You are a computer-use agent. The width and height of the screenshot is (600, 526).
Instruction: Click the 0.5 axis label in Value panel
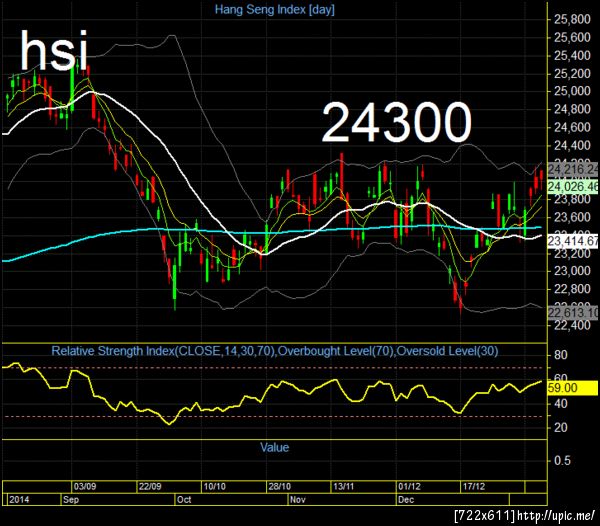(562, 460)
